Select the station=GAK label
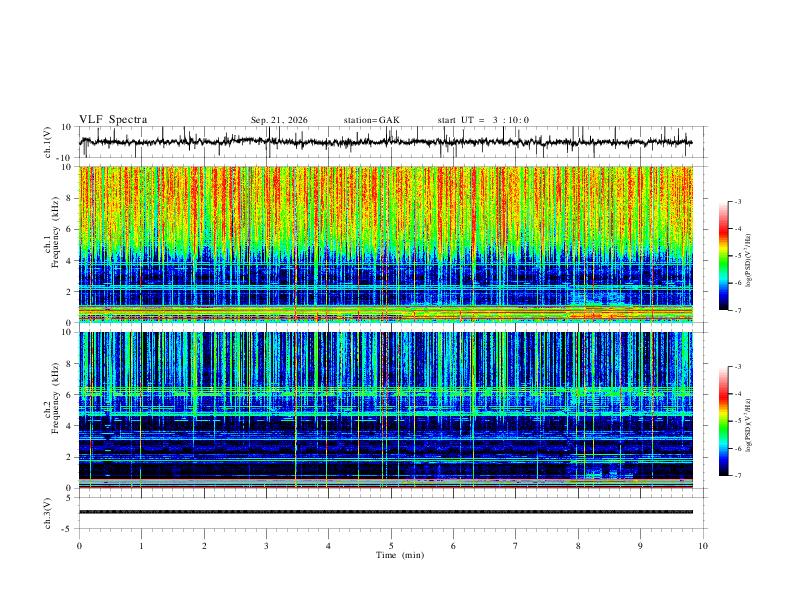Screen dimensions: 792x612 pos(371,120)
